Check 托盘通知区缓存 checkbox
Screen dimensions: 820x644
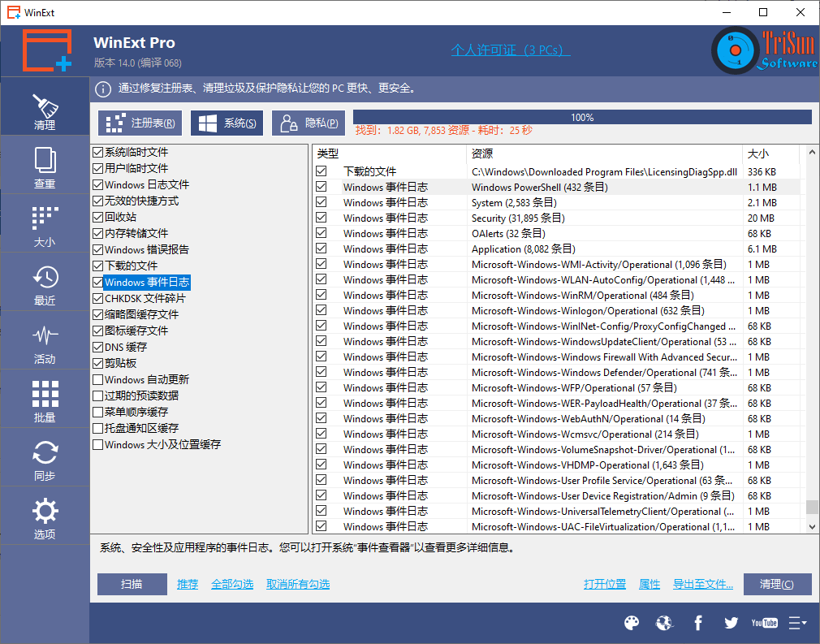[x=97, y=428]
